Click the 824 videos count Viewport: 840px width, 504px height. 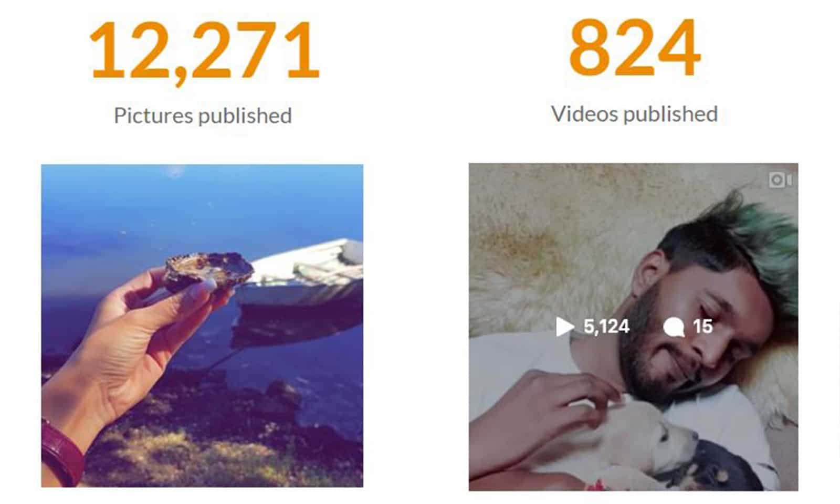point(634,47)
